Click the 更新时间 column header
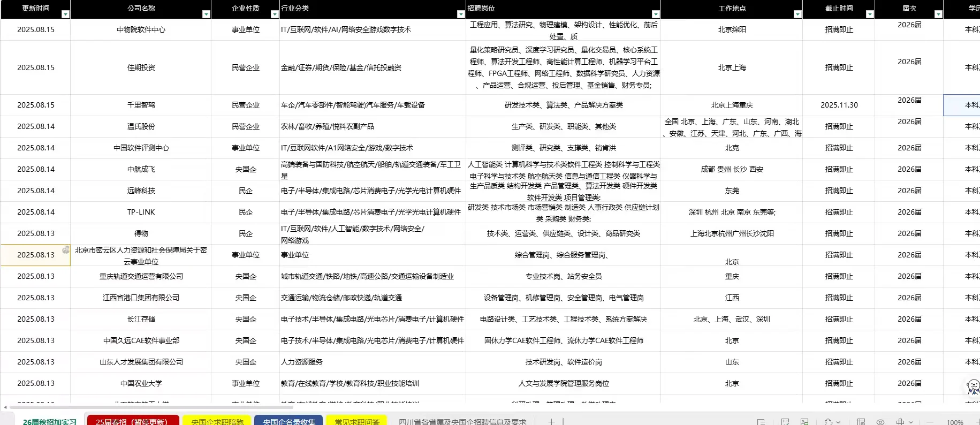This screenshot has height=425, width=980. coord(36,9)
